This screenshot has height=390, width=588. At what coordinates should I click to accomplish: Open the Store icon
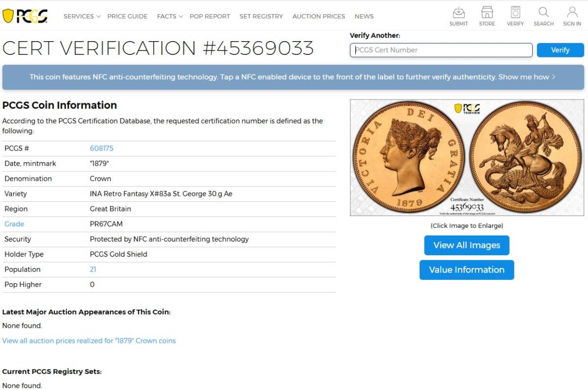pos(487,16)
